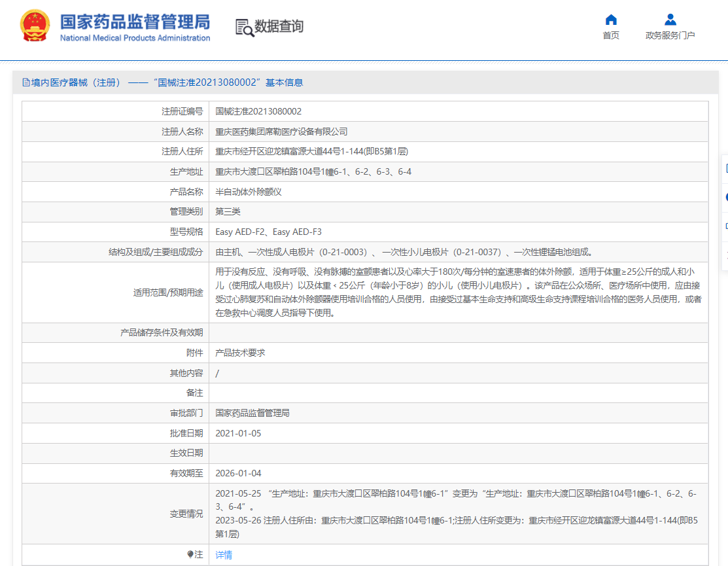728x566 pixels.
Task: Click the 数据查询 heading text
Action: pos(279,26)
